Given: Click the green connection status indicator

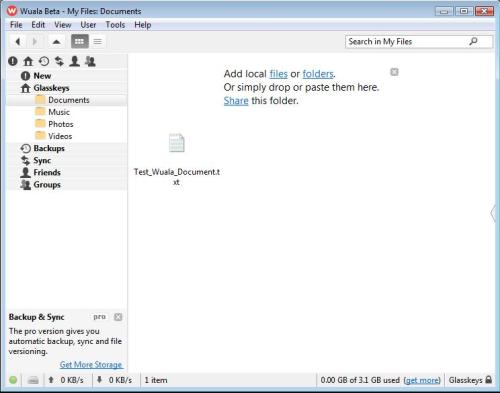Looking at the screenshot, I should (x=13, y=380).
